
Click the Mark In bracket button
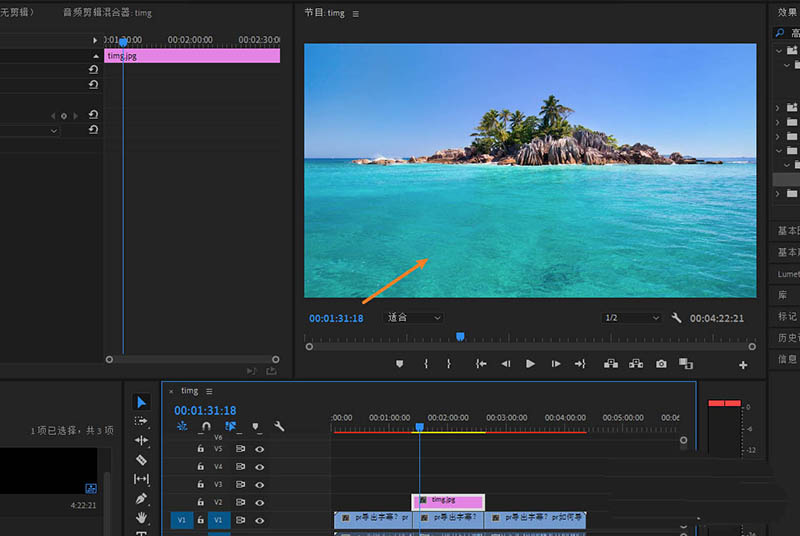[426, 364]
